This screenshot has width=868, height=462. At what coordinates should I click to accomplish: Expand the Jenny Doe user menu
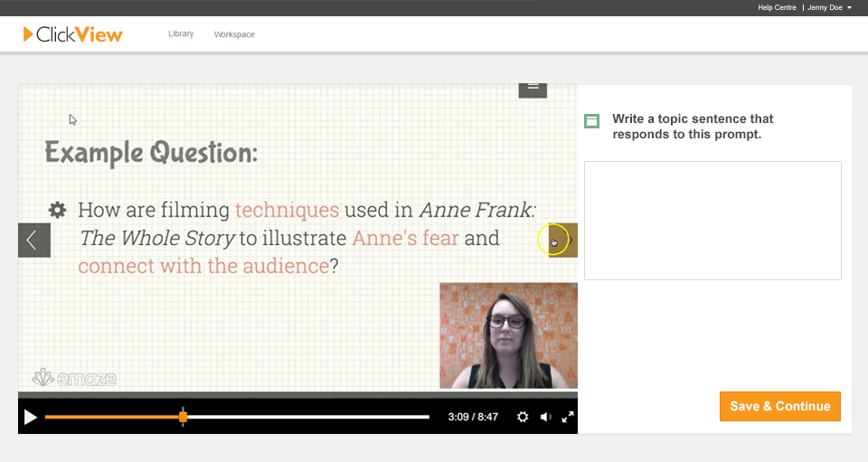pyautogui.click(x=828, y=7)
